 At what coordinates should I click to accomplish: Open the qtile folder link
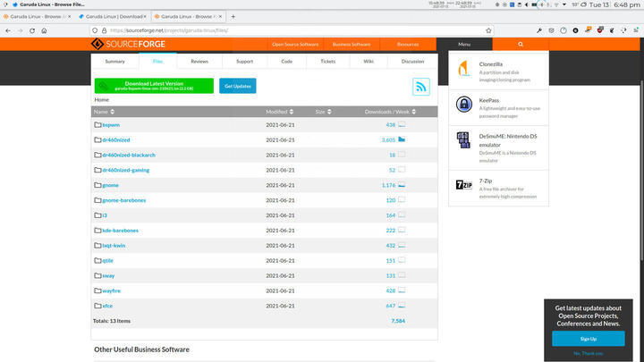[107, 260]
